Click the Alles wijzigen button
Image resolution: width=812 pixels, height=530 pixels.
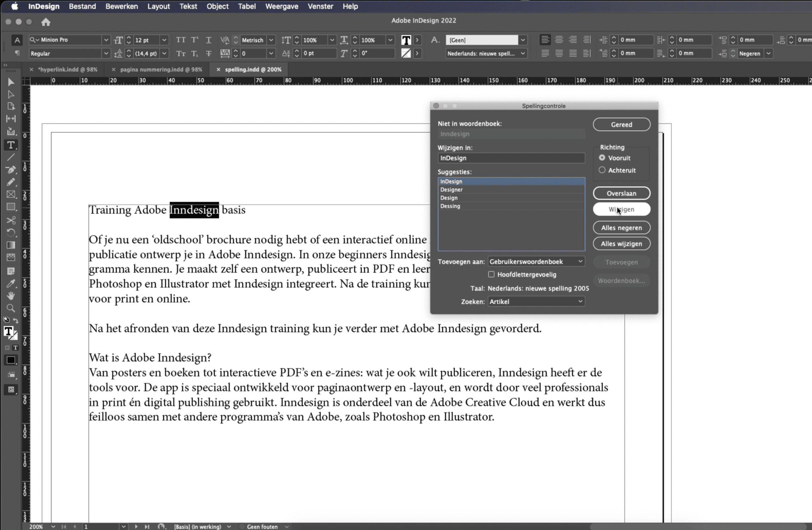tap(621, 243)
